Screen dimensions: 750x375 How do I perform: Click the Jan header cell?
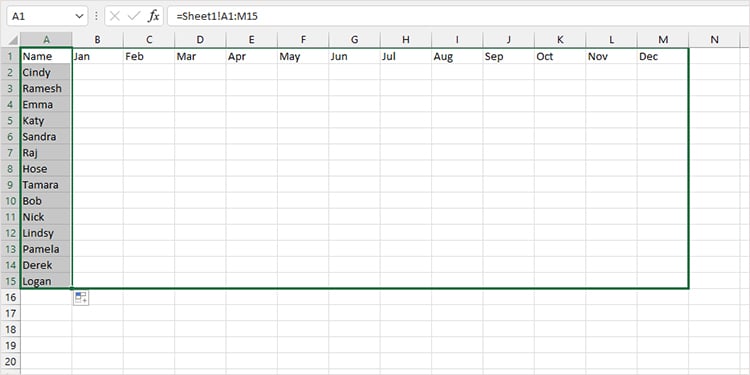pos(98,56)
